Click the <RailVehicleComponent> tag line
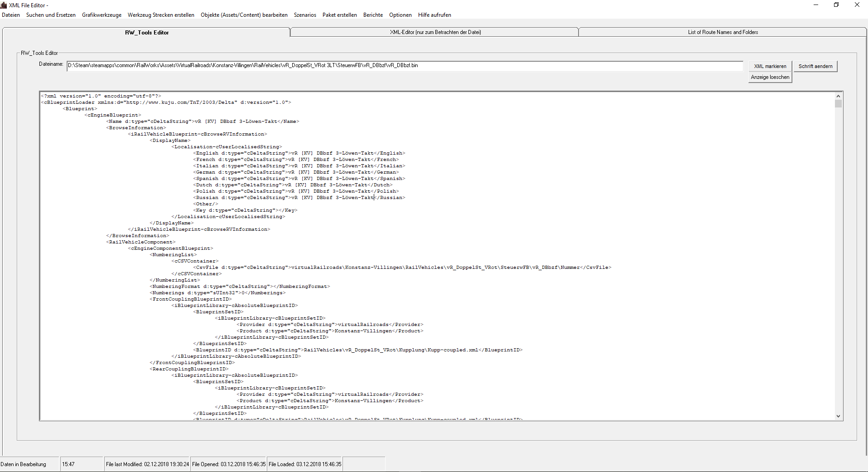The width and height of the screenshot is (868, 472). point(141,242)
